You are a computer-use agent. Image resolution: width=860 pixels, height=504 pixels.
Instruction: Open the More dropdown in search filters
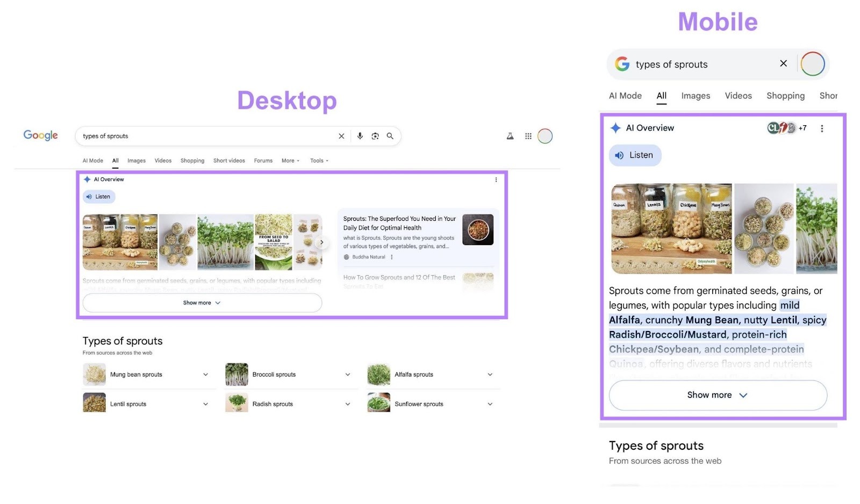[x=290, y=160]
